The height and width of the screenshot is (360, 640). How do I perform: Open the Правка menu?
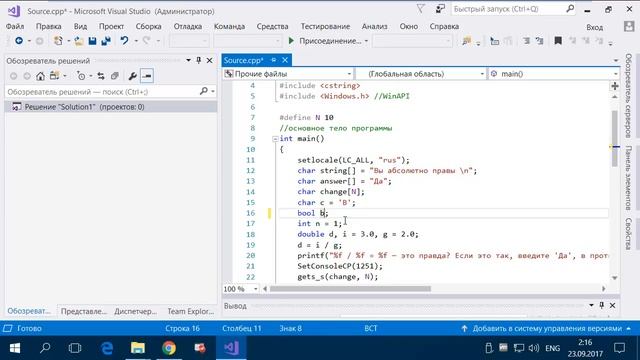click(49, 27)
